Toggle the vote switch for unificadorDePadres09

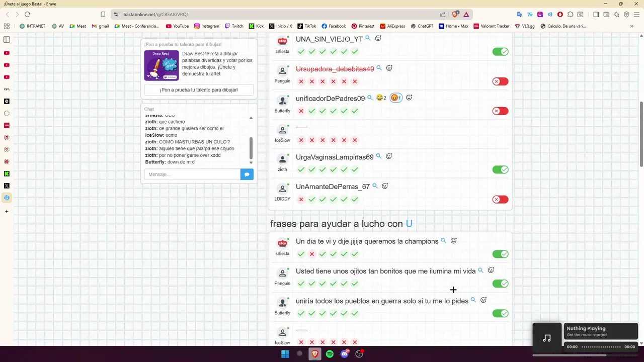pyautogui.click(x=500, y=111)
